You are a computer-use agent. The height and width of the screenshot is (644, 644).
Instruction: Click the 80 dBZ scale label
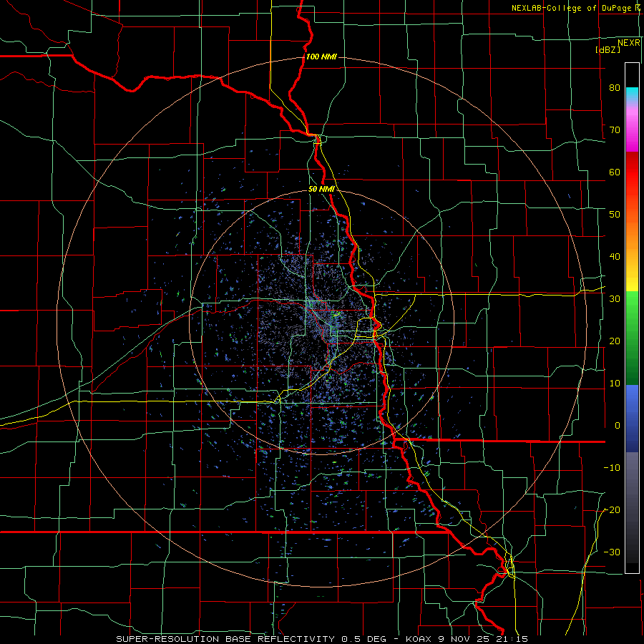click(x=615, y=87)
